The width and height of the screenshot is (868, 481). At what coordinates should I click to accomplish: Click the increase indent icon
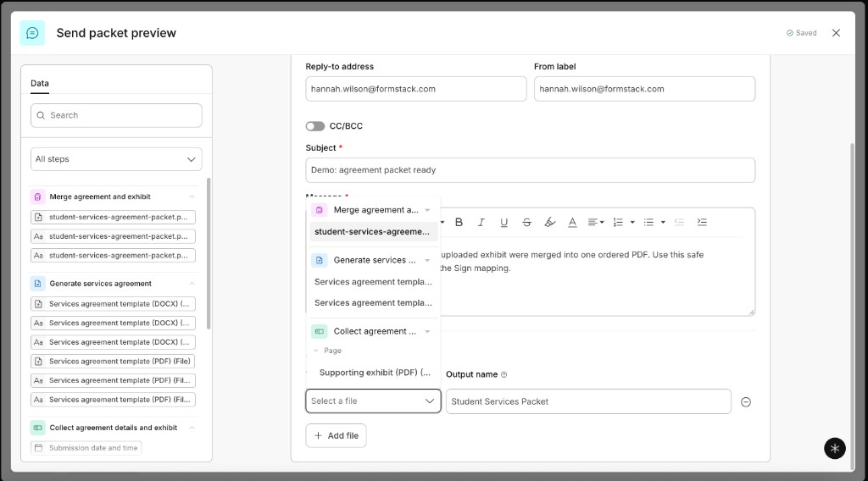click(x=702, y=222)
